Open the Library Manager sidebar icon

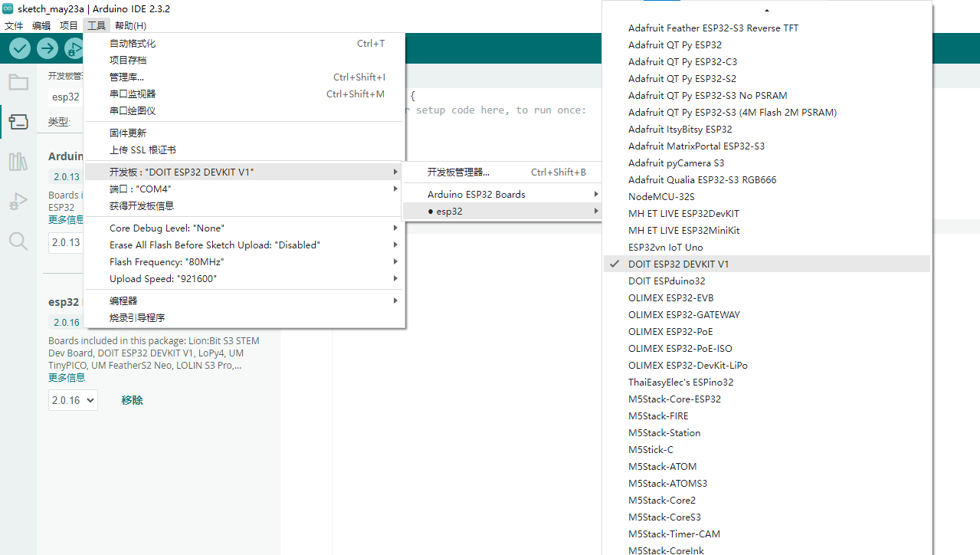click(x=18, y=161)
